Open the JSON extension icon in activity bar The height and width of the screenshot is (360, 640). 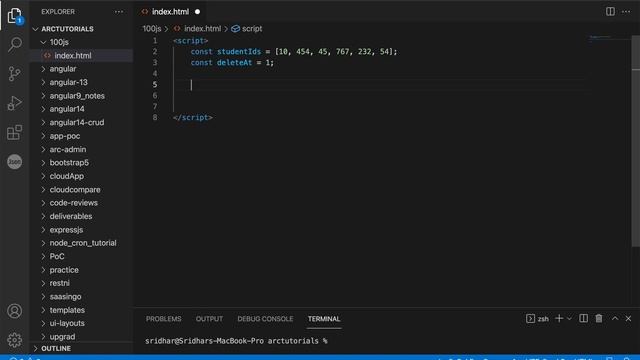[x=15, y=162]
